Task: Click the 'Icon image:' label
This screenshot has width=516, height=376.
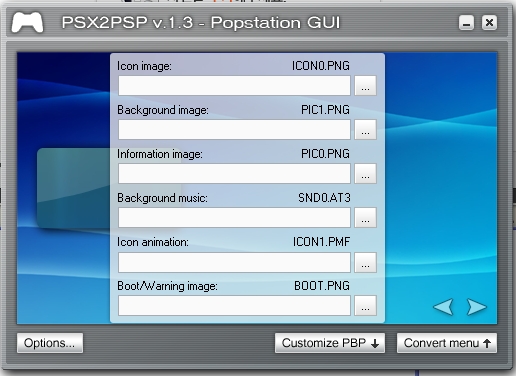Action: click(x=144, y=66)
